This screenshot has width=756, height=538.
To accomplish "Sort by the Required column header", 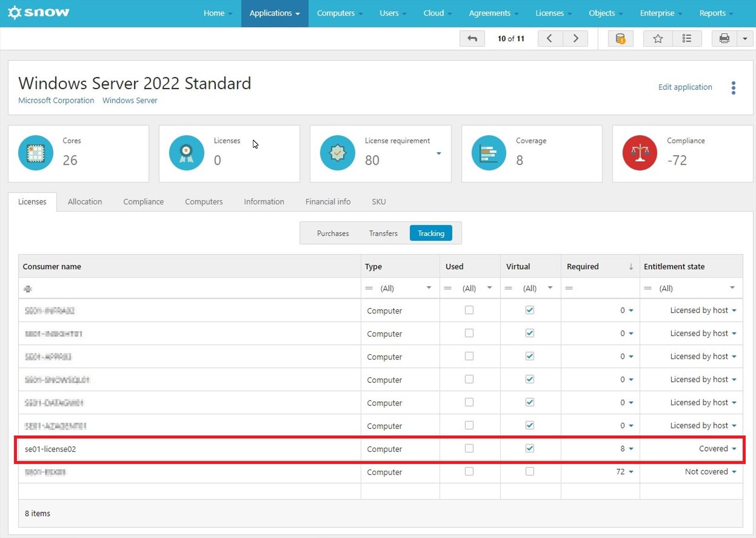I will pyautogui.click(x=583, y=266).
